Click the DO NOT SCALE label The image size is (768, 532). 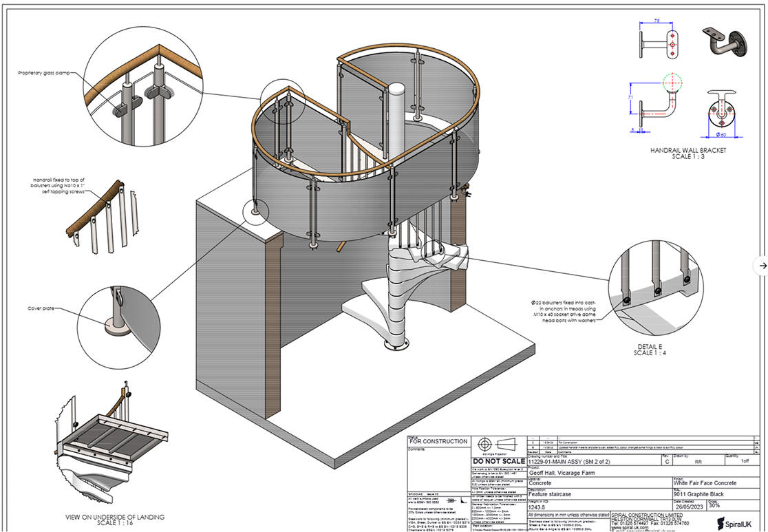pyautogui.click(x=495, y=461)
